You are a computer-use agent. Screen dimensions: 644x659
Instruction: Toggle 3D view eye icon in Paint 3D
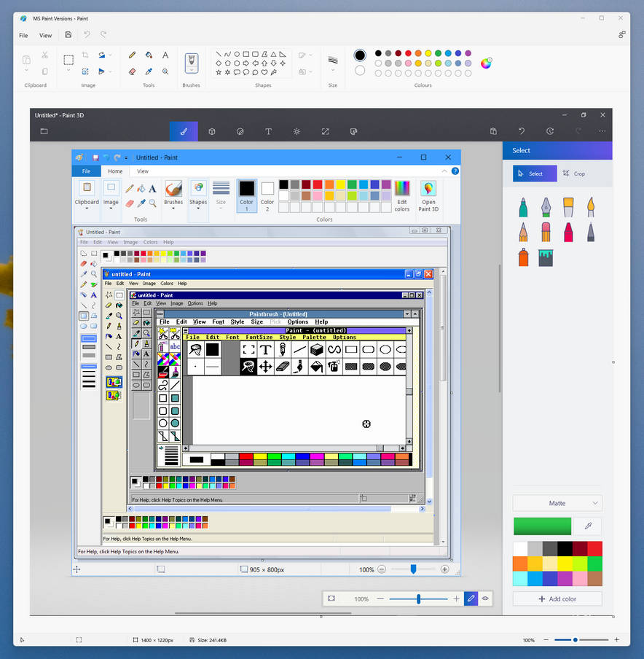(x=485, y=598)
